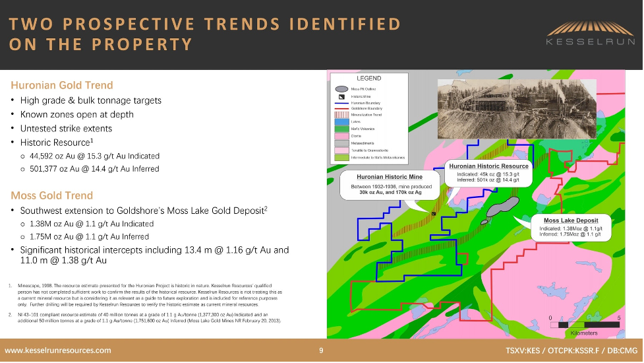
Task: Click the 'Significant historical intercepts' bullet
Action: pos(154,255)
